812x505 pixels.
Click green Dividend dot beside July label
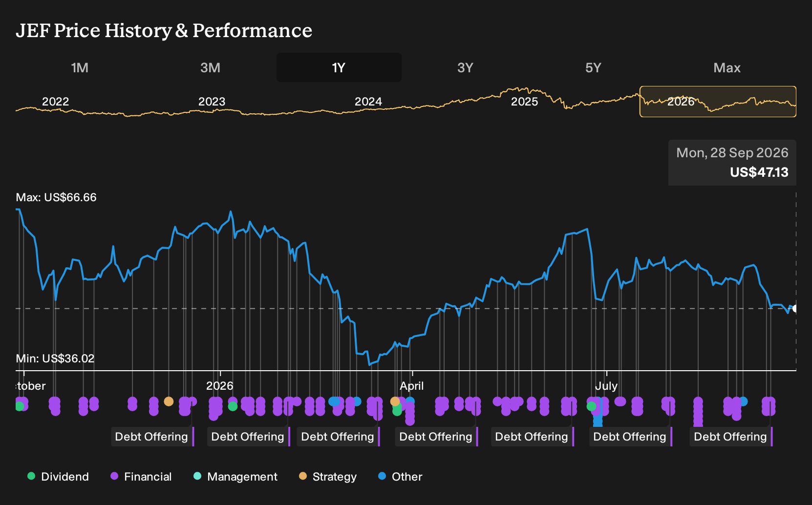coord(591,406)
